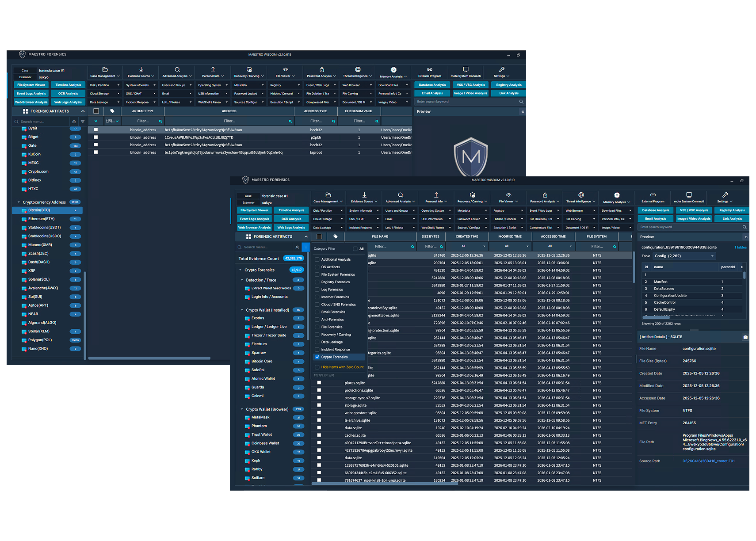Open Personal Info menu in front window
The width and height of the screenshot is (756, 541).
point(436,198)
